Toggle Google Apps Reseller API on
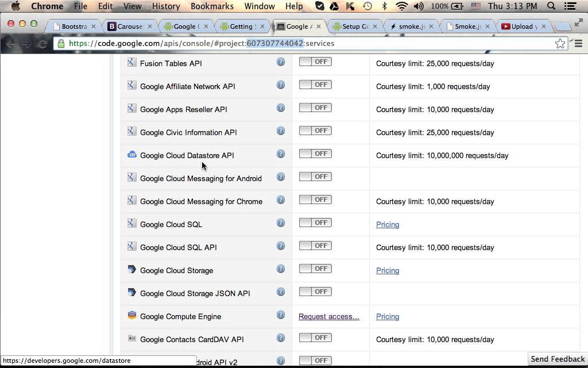 click(315, 108)
